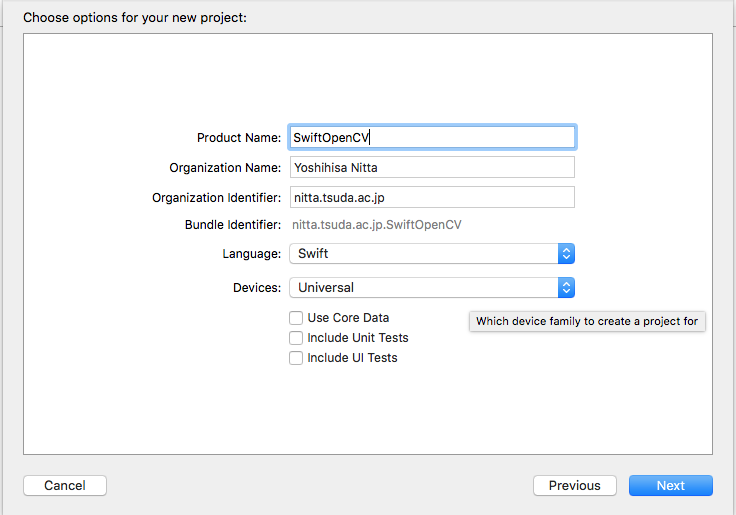The width and height of the screenshot is (736, 515).
Task: Click the device family tooltip
Action: tap(587, 321)
